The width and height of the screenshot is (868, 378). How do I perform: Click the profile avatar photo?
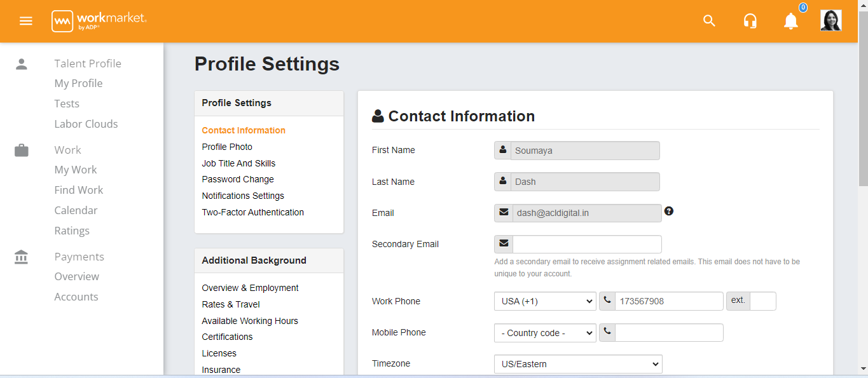tap(830, 20)
